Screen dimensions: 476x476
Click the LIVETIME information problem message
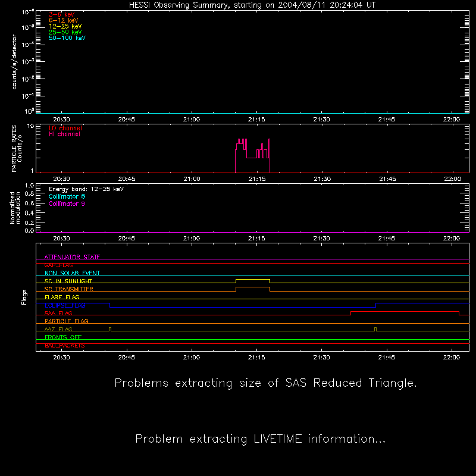click(x=261, y=439)
